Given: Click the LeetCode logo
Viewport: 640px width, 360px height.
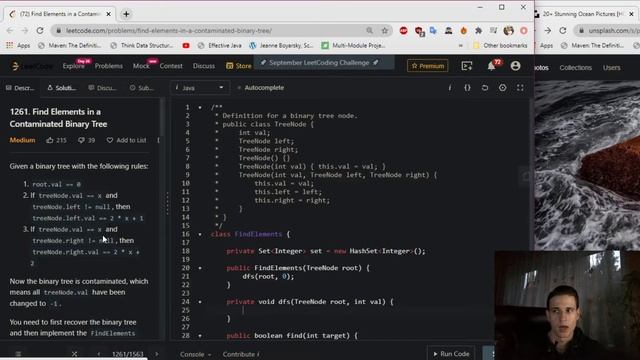Looking at the screenshot, I should pos(33,66).
